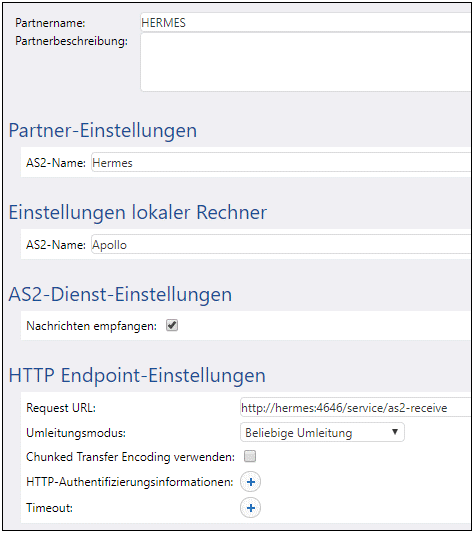Click into the Partnerbeschreibung text area
The width and height of the screenshot is (474, 533).
pos(305,62)
